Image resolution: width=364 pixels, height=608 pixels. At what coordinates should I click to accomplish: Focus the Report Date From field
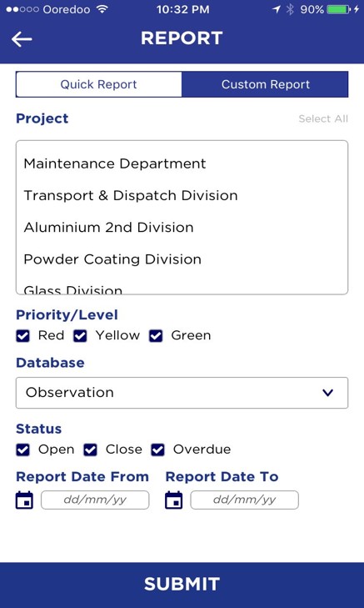pos(95,500)
